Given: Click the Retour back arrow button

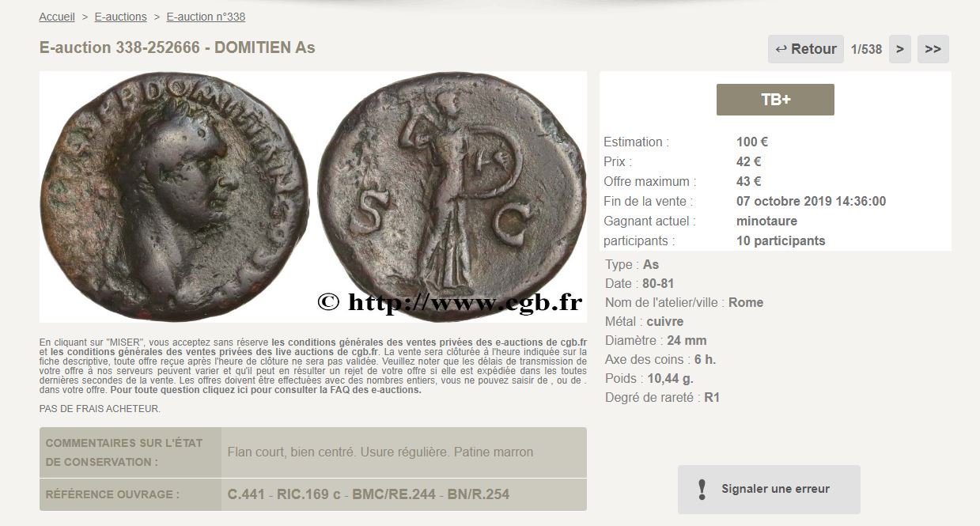Looking at the screenshot, I should pyautogui.click(x=805, y=49).
